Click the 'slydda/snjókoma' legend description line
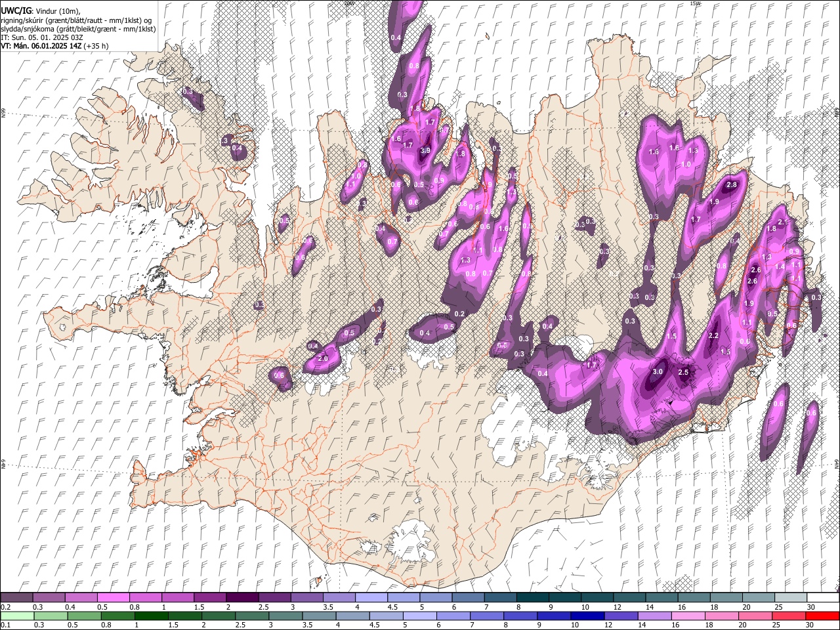Screen dimensions: 840x630 coord(78,29)
